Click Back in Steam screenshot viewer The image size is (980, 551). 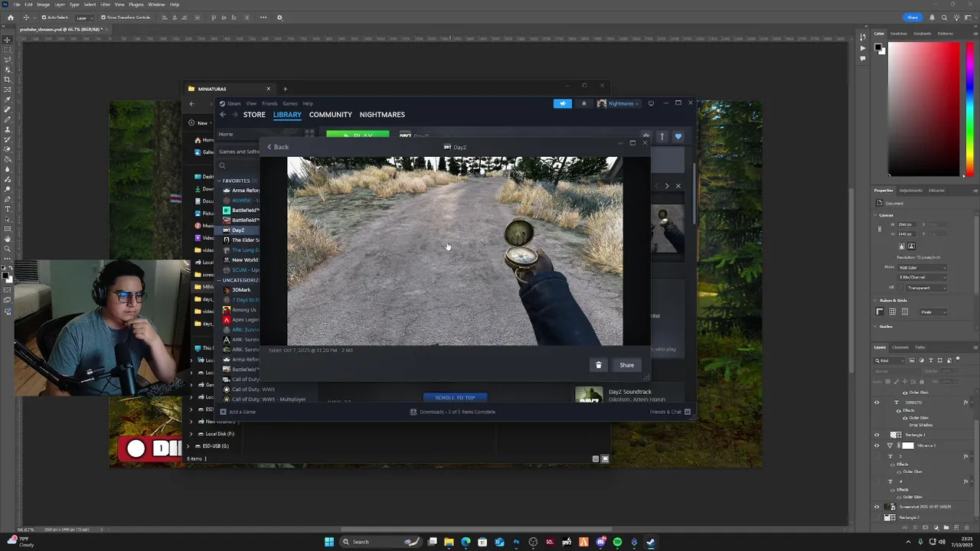pyautogui.click(x=278, y=147)
